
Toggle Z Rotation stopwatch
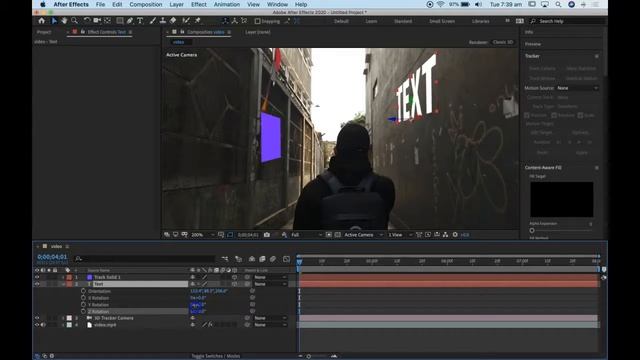click(x=83, y=311)
